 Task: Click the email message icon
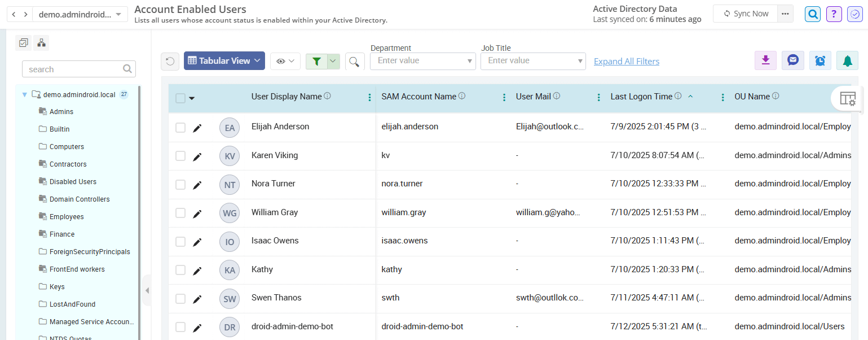click(x=792, y=60)
